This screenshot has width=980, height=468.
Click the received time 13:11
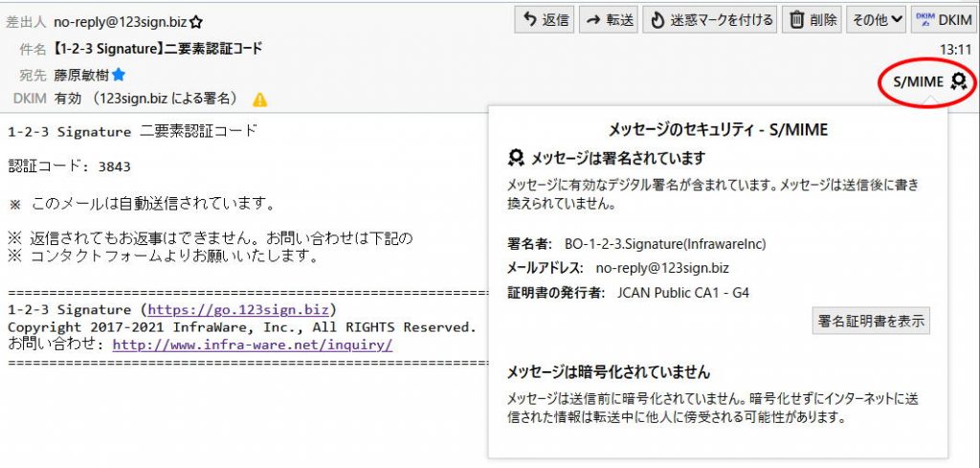[956, 50]
